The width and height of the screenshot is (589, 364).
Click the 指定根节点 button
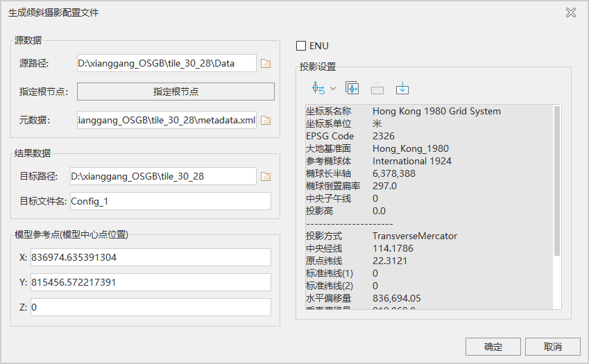(176, 92)
